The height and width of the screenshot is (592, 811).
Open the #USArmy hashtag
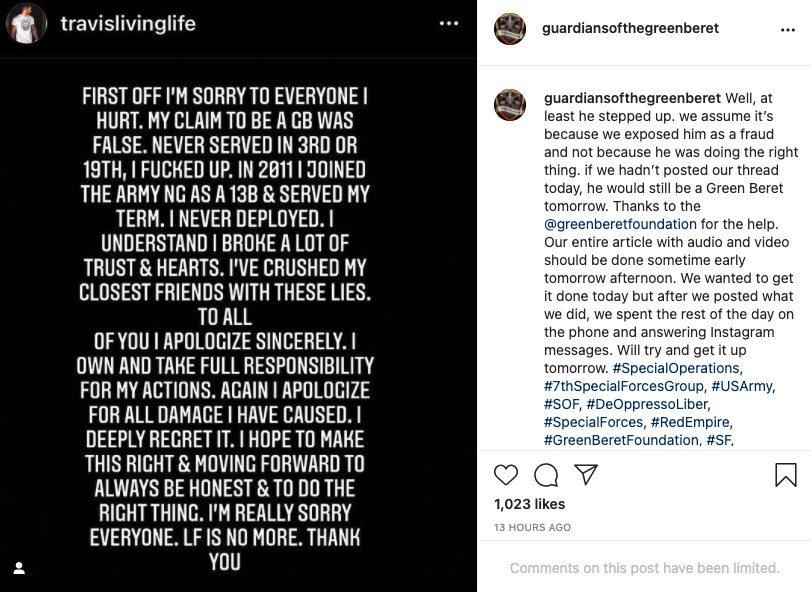pyautogui.click(x=742, y=386)
